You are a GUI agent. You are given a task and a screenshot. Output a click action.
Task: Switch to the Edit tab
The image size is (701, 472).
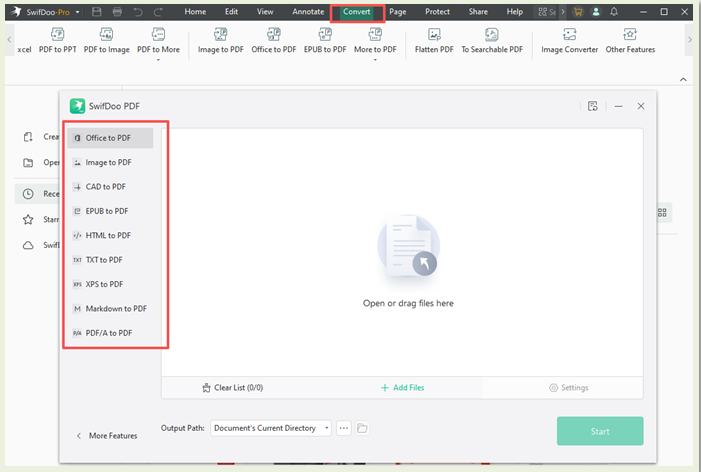pyautogui.click(x=232, y=12)
